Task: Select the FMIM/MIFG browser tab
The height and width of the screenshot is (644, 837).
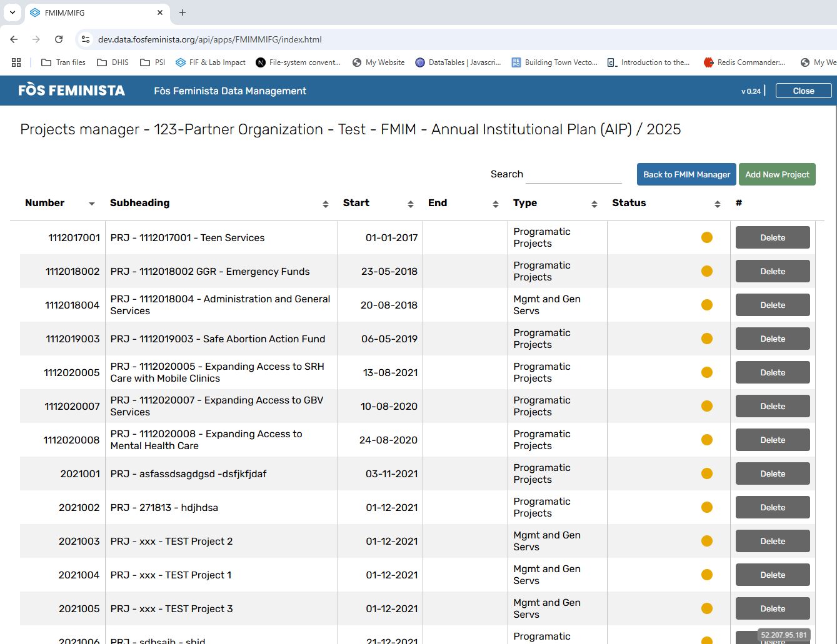Action: tap(97, 12)
